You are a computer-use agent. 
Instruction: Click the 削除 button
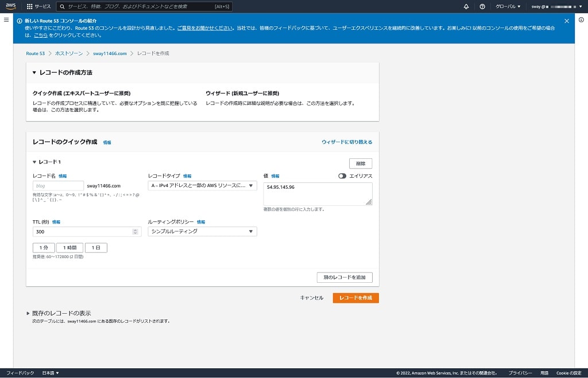click(361, 163)
